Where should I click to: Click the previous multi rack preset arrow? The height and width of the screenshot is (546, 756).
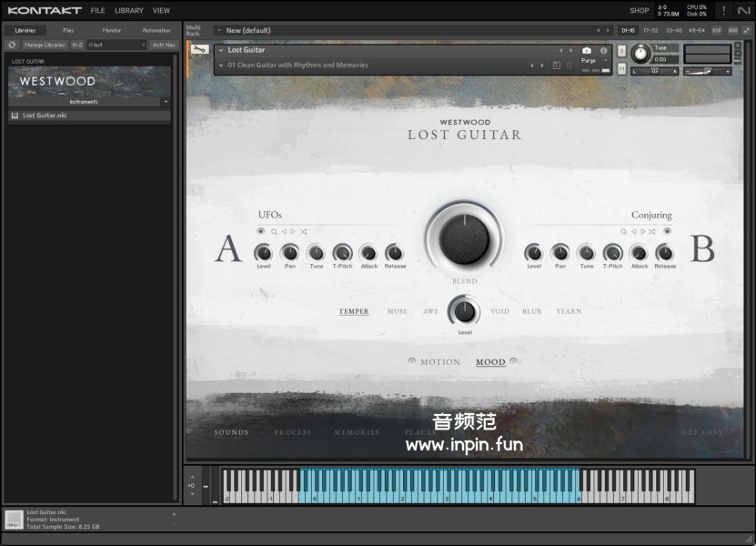click(x=599, y=30)
